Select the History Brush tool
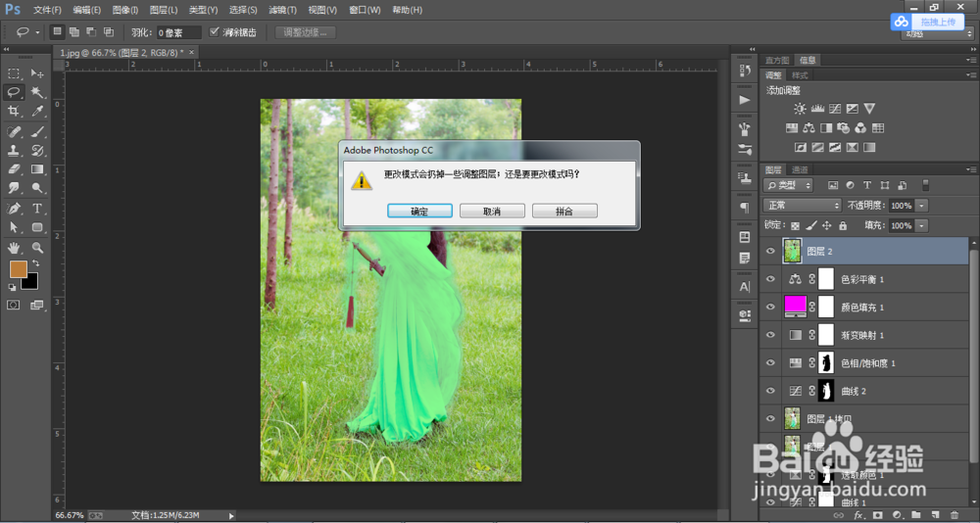Viewport: 980px width, 523px height. coord(37,151)
